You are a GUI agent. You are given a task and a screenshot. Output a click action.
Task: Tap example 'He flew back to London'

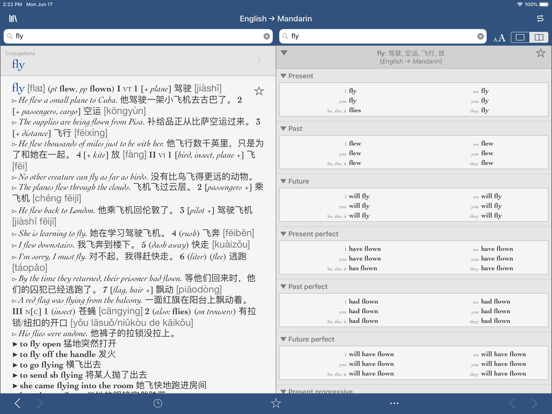(x=57, y=211)
